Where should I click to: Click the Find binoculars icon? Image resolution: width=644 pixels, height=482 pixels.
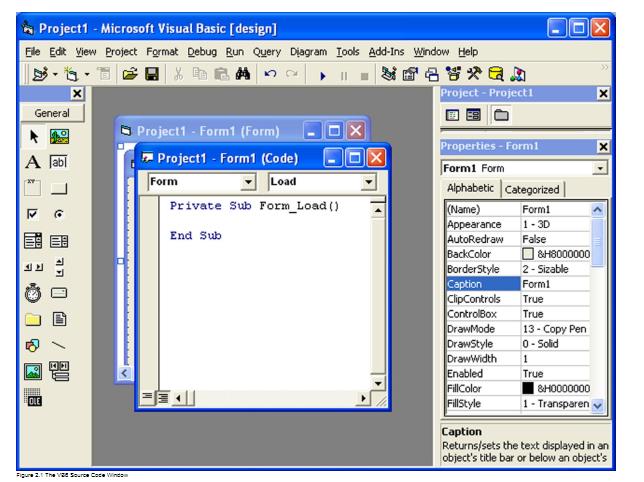coord(243,74)
